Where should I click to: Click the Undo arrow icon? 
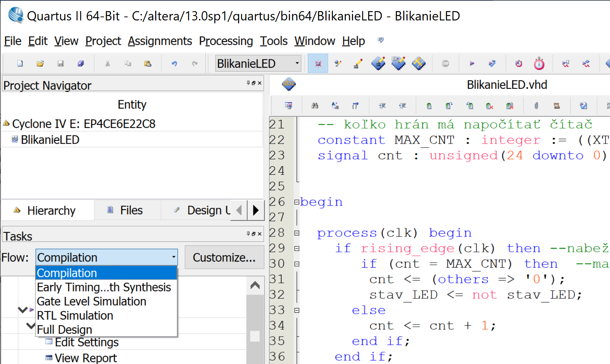[174, 63]
